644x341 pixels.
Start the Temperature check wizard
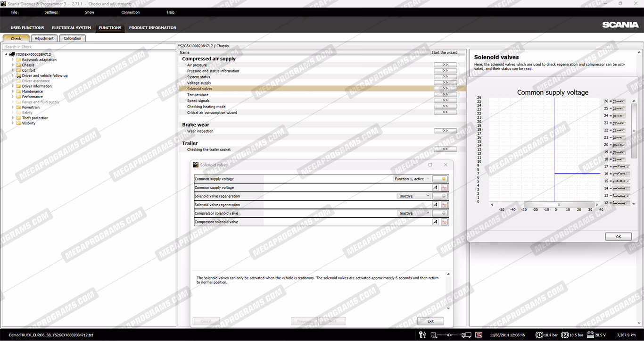pyautogui.click(x=445, y=94)
